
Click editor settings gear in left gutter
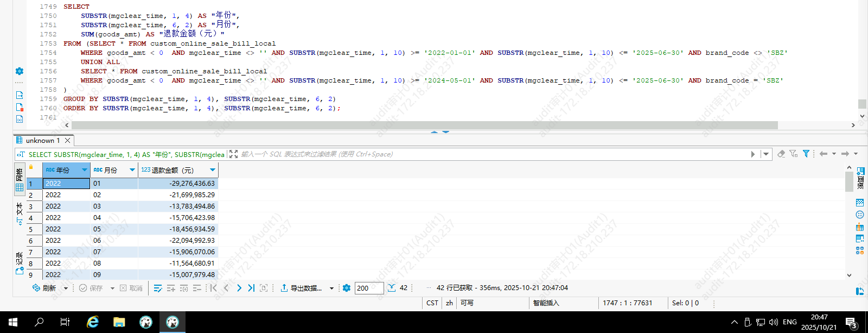pyautogui.click(x=20, y=71)
